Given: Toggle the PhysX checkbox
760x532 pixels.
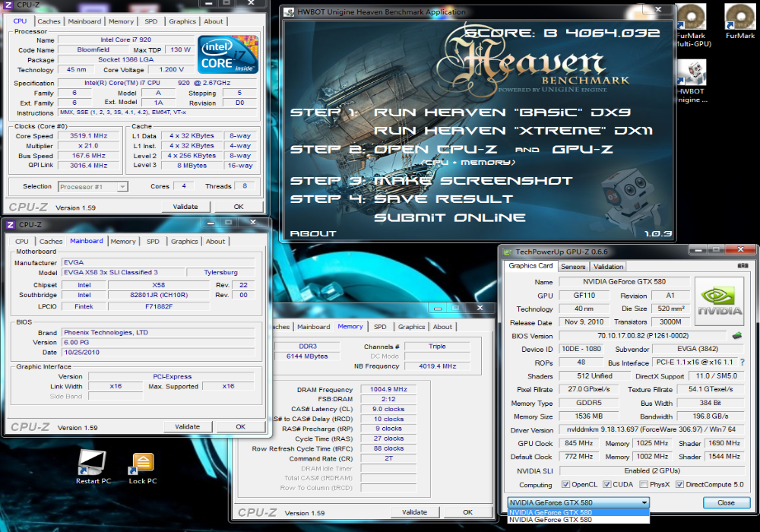Looking at the screenshot, I should (x=643, y=484).
